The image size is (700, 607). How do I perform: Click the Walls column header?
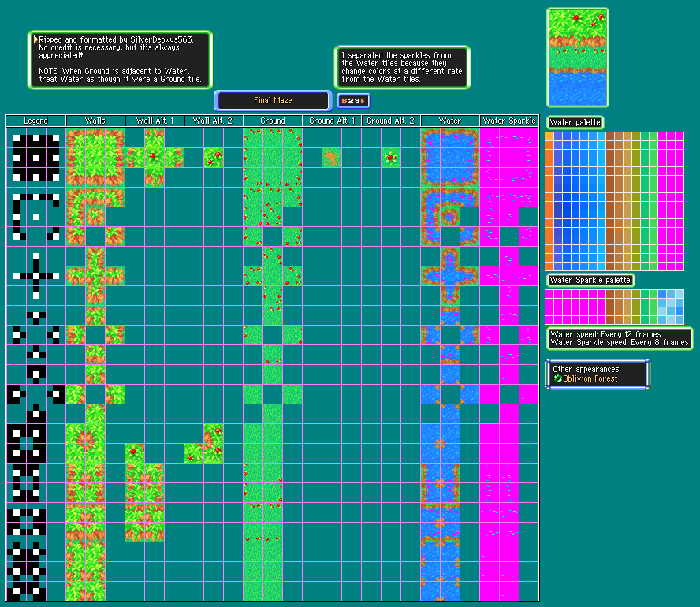tap(95, 121)
